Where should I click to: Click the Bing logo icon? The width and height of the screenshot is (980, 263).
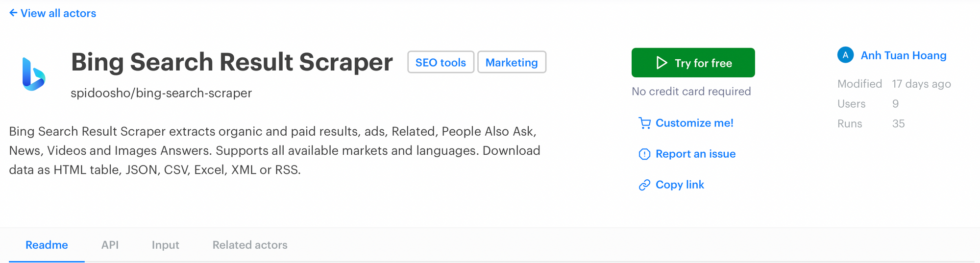coord(34,74)
